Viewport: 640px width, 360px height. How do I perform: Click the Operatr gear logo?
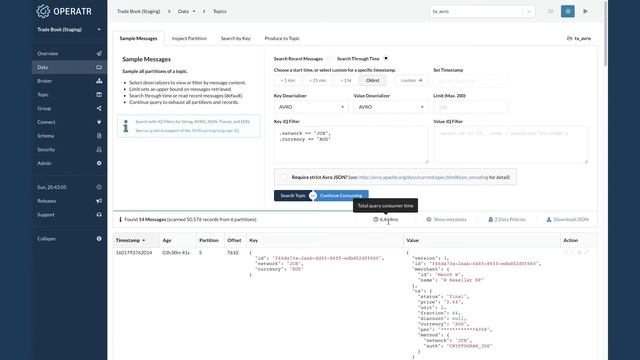pyautogui.click(x=43, y=11)
